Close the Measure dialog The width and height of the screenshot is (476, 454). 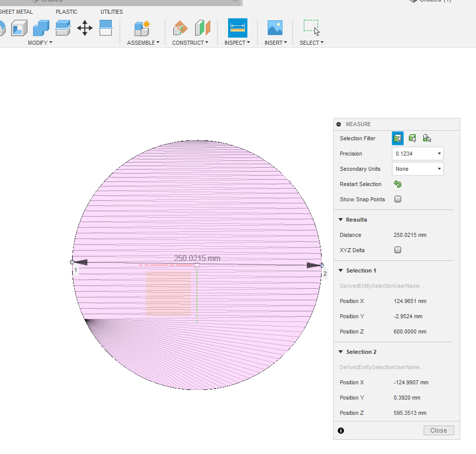[x=438, y=430]
